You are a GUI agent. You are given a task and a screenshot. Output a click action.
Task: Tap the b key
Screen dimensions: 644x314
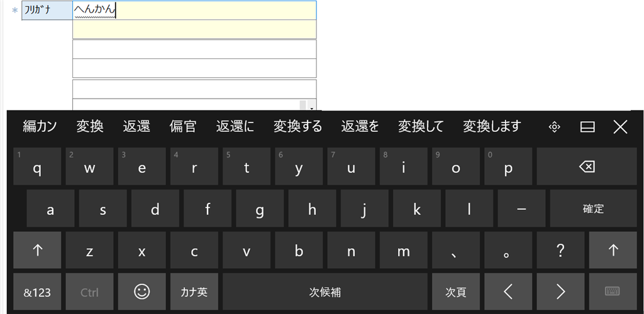coord(299,250)
